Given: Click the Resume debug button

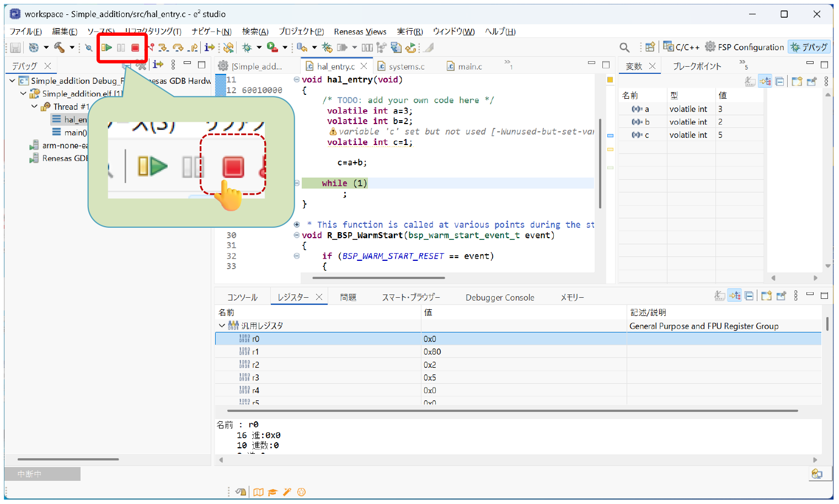Looking at the screenshot, I should [106, 48].
